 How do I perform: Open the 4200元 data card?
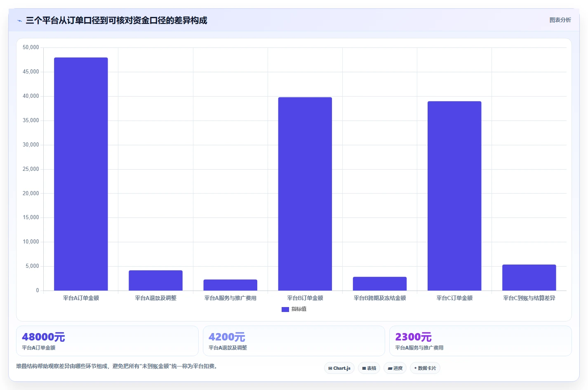coord(294,341)
